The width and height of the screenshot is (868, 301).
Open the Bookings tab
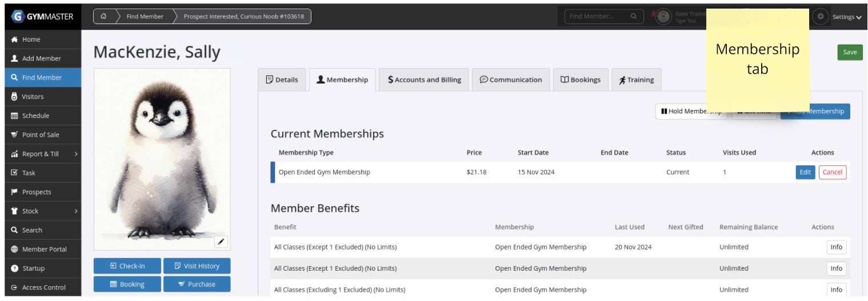(581, 80)
